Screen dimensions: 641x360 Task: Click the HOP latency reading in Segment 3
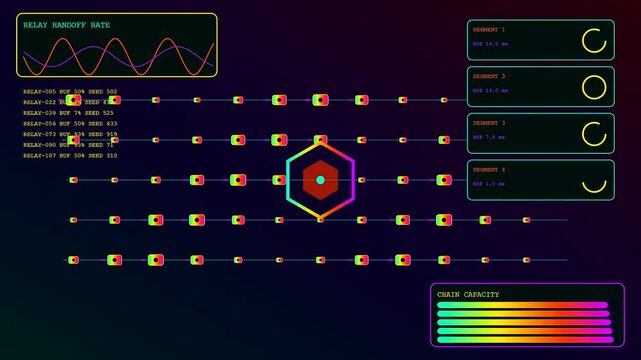(x=489, y=137)
